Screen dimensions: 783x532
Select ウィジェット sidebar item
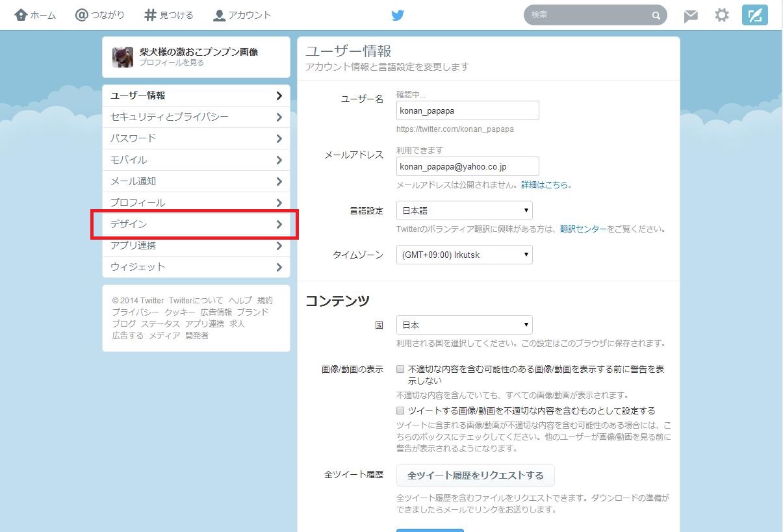[196, 267]
